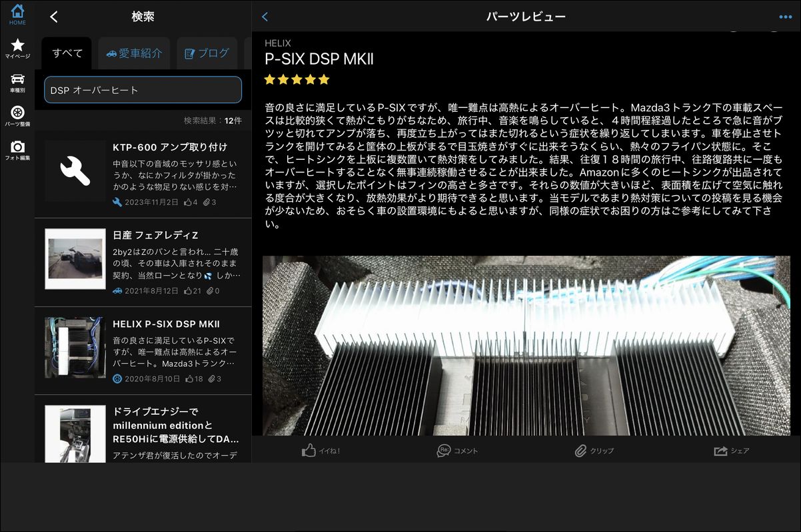Screen dimensions: 801x532
Task: Click the date 2023年11月2日
Action: (x=151, y=202)
